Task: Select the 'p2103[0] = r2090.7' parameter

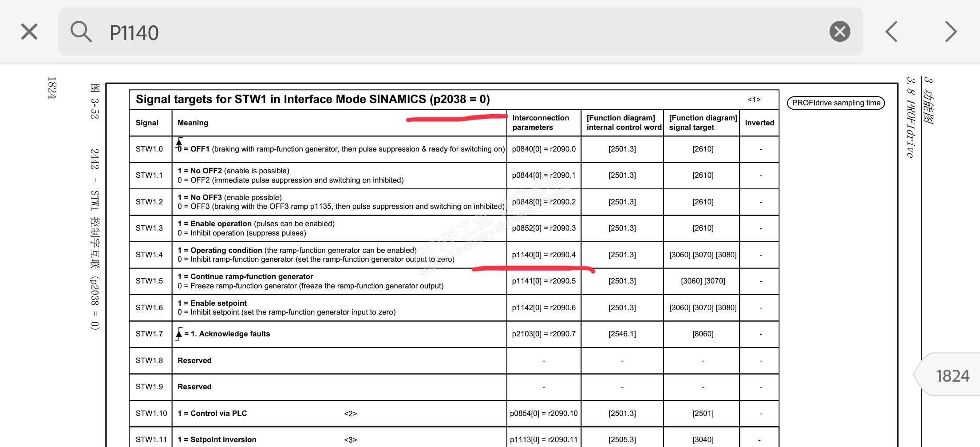Action: (x=544, y=334)
